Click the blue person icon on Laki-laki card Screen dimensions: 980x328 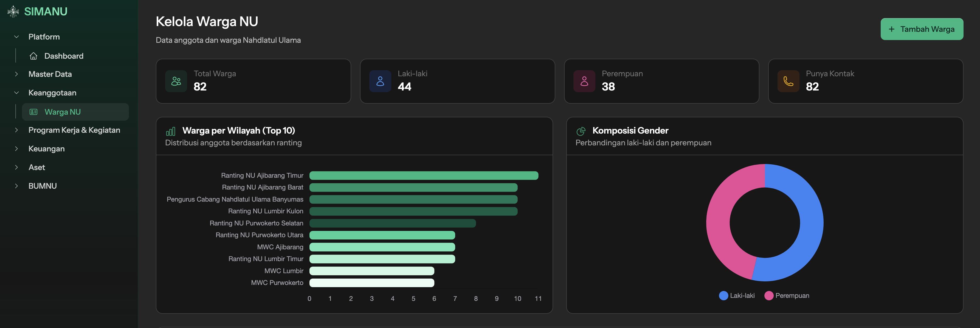[380, 81]
